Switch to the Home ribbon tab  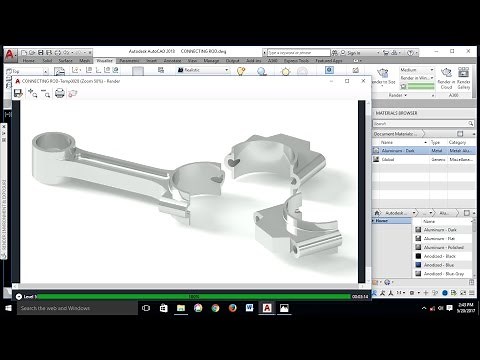[28, 61]
